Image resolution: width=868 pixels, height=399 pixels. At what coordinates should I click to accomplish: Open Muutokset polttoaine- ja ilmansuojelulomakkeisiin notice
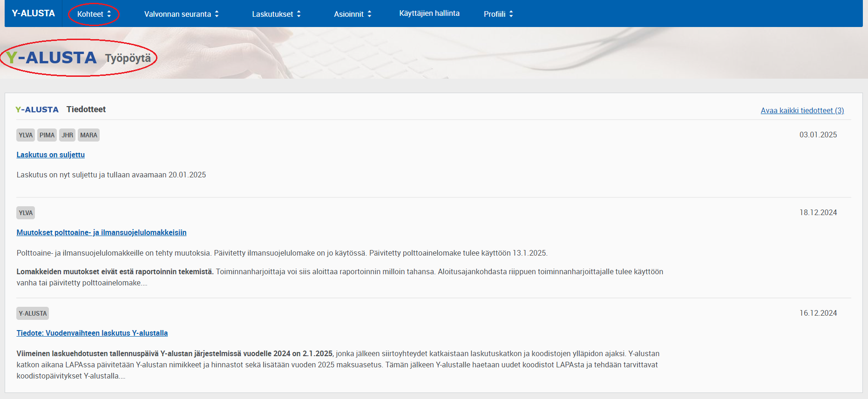click(102, 232)
